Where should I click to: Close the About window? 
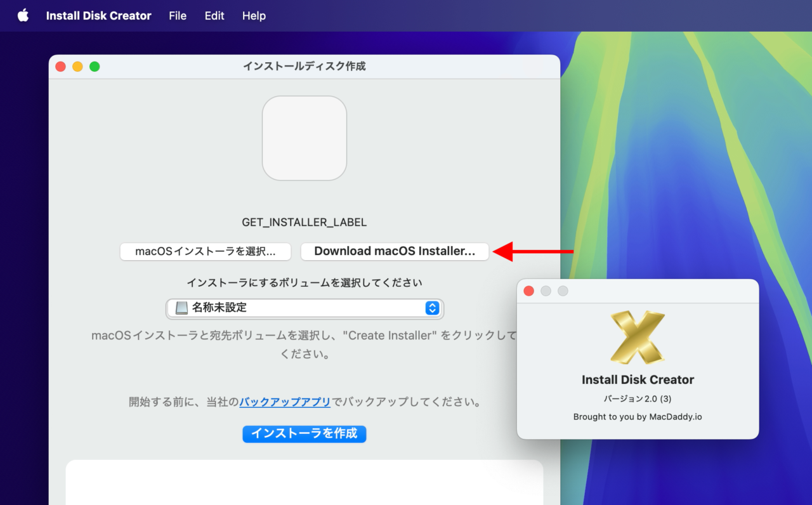(x=528, y=291)
